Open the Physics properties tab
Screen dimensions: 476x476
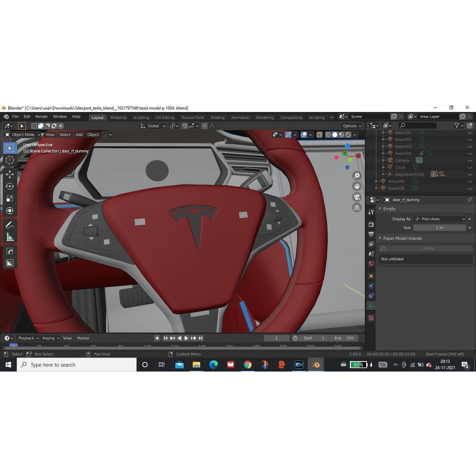tap(371, 286)
